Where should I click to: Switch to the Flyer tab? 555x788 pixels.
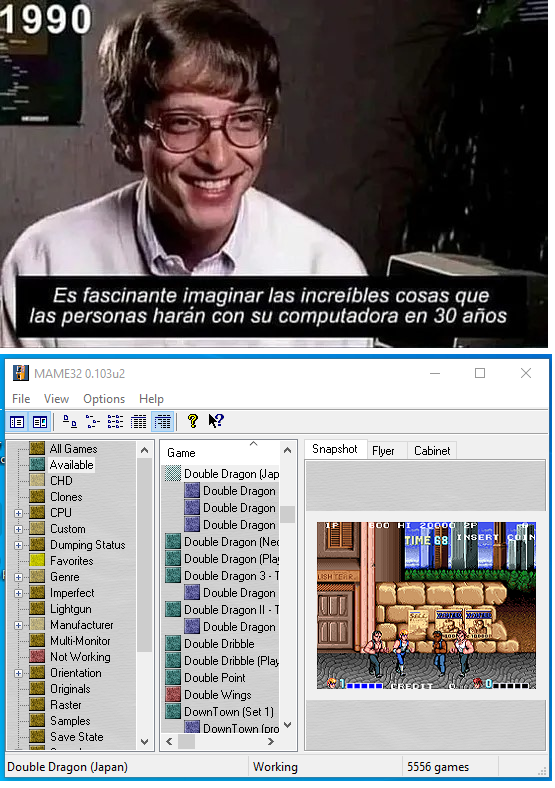click(383, 451)
